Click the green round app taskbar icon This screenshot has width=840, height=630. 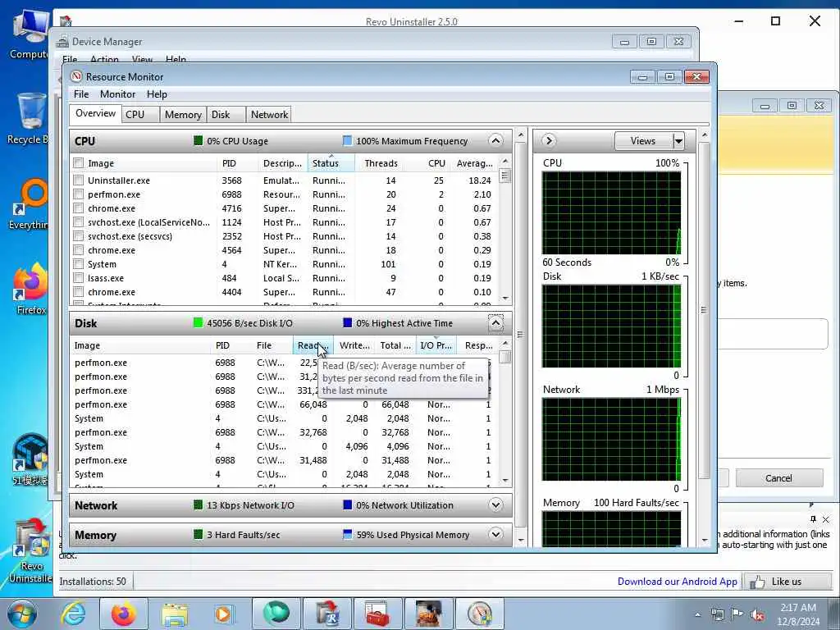coord(276,614)
